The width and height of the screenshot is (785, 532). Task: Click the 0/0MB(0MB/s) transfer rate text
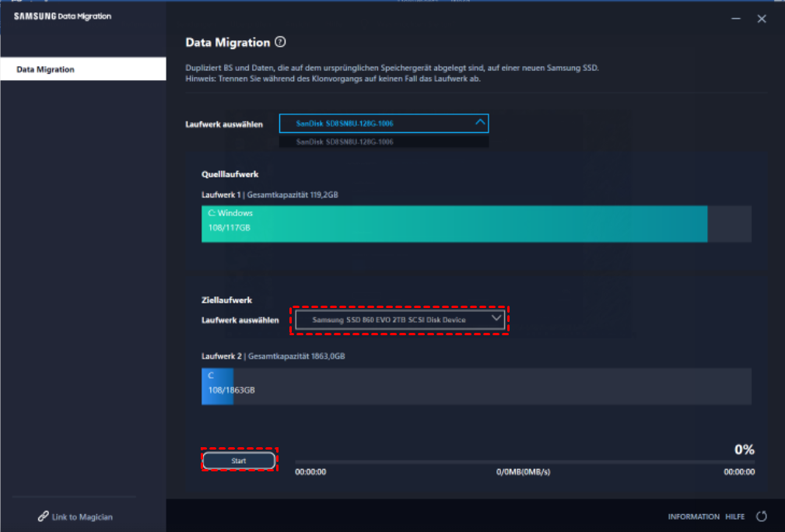pyautogui.click(x=523, y=471)
